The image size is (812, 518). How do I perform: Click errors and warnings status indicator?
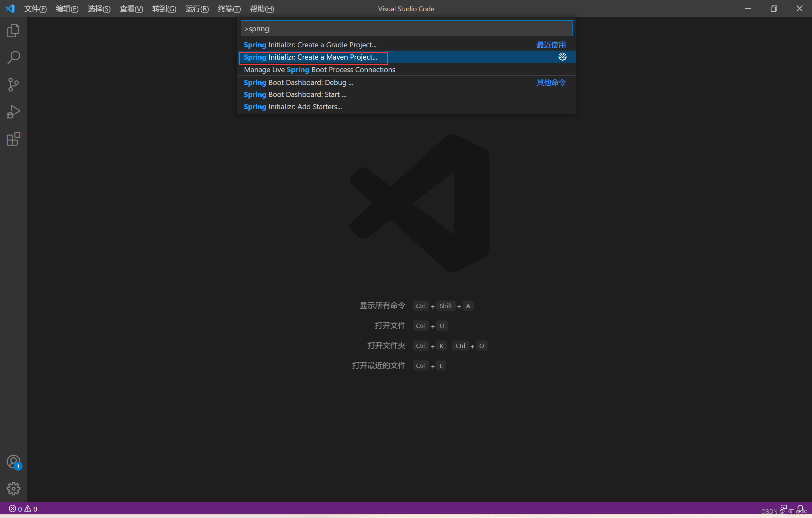[23, 509]
